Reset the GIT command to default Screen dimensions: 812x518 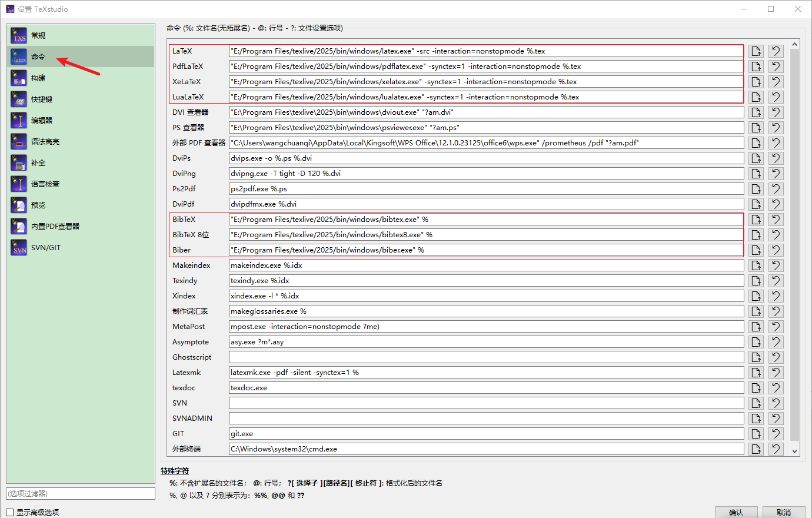[776, 434]
